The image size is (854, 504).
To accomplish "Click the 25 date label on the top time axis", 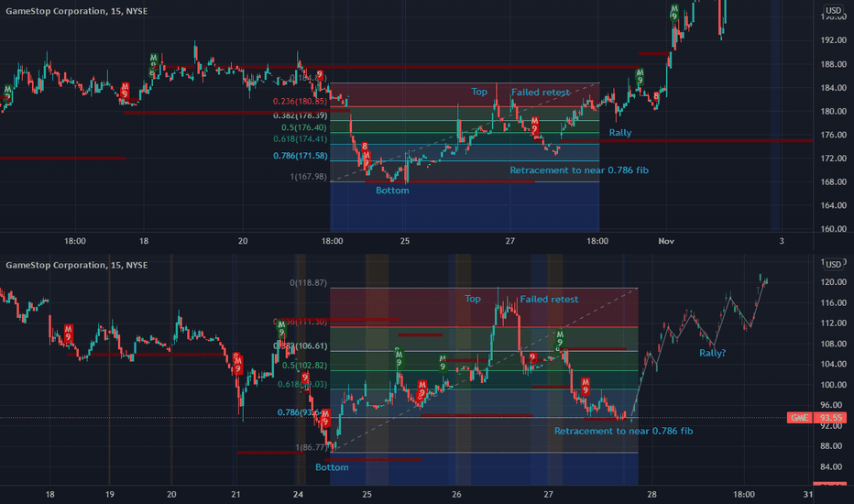I will click(x=405, y=241).
